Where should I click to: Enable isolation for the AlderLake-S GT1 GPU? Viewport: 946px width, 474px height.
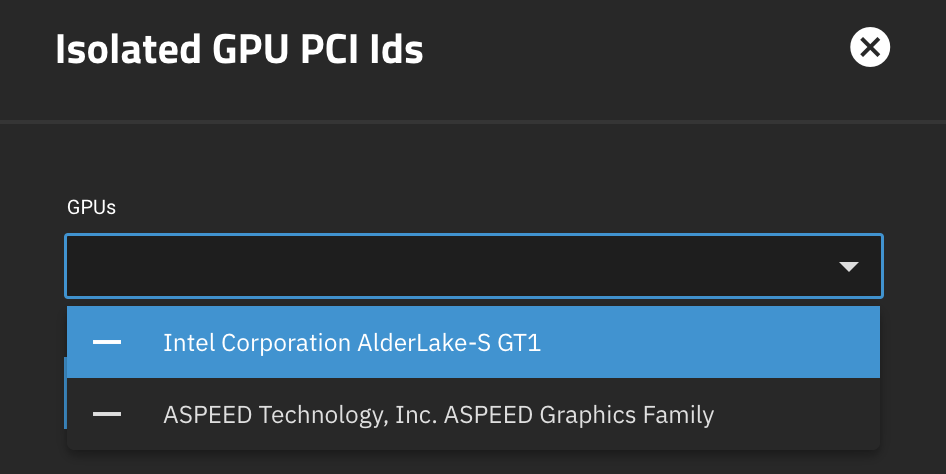point(107,343)
